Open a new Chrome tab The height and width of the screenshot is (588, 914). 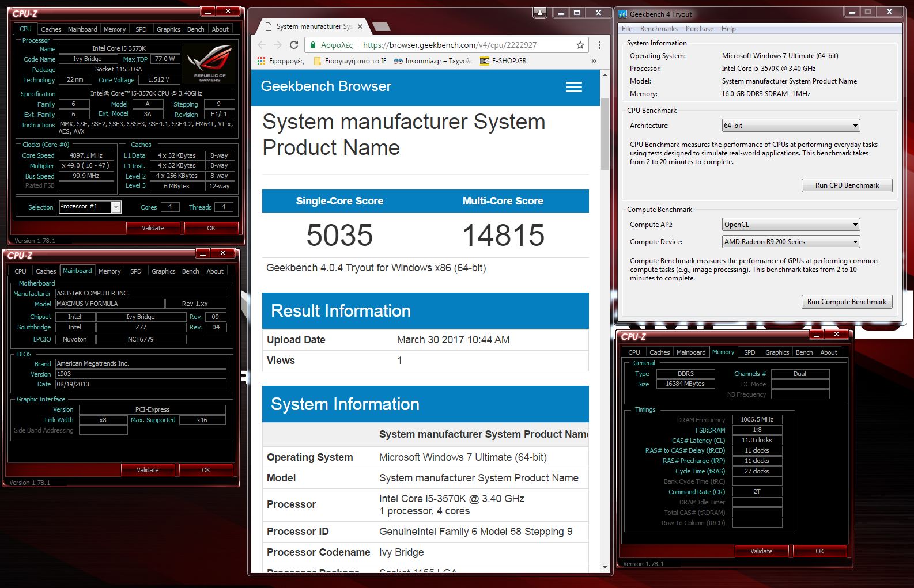(381, 26)
